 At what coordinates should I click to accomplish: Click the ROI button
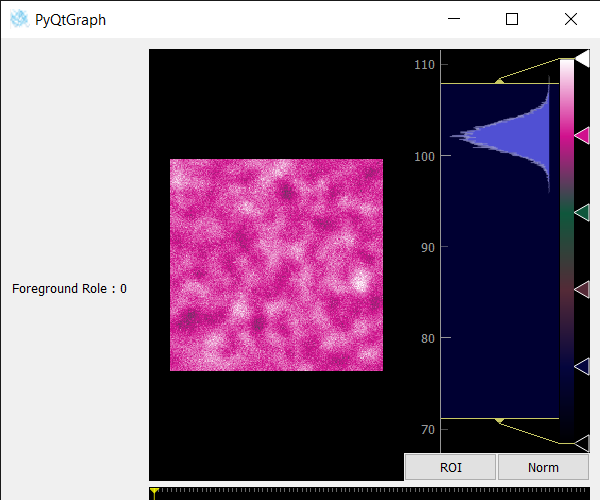tap(450, 467)
